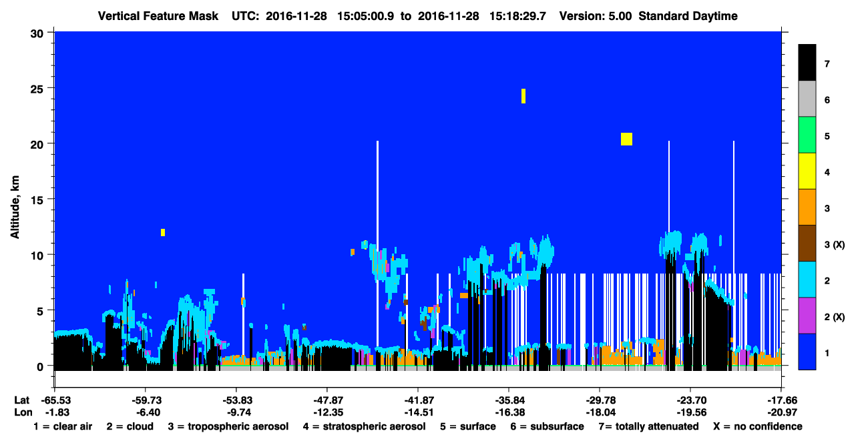
Task: Click longitude value -16.38
Action: (509, 412)
